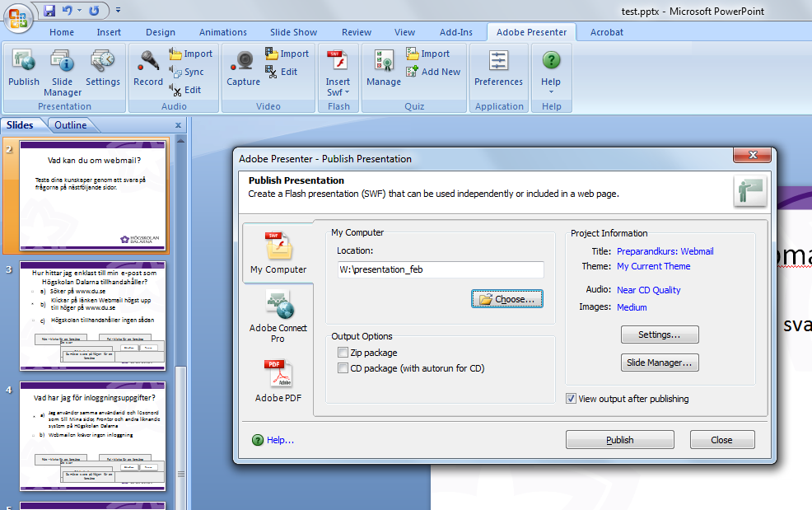This screenshot has height=510, width=812.
Task: Import audio in the Audio group
Action: coord(190,54)
